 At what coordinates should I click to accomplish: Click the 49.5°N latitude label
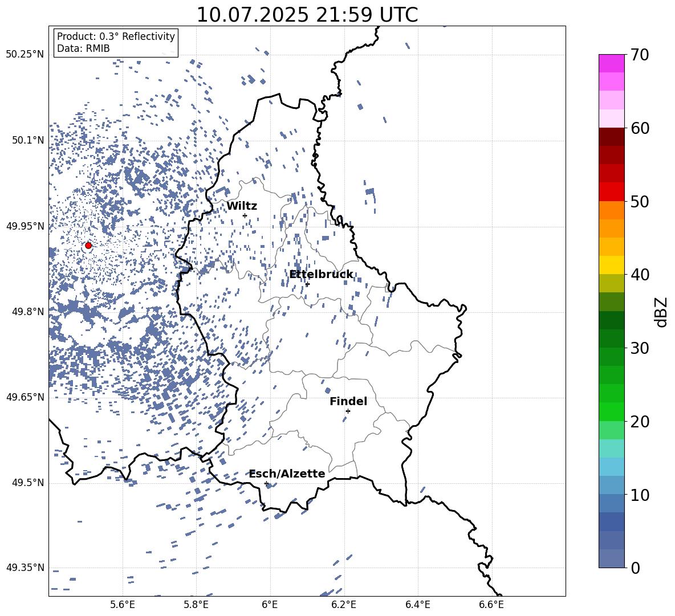tap(28, 483)
